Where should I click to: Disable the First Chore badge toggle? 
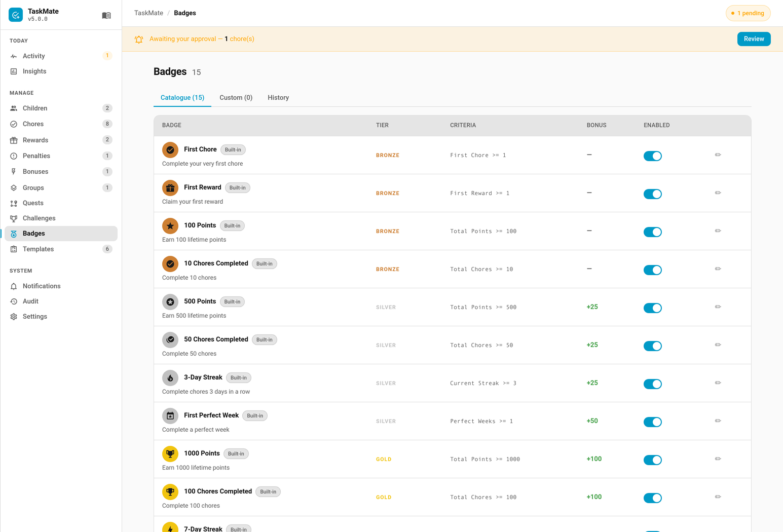(x=653, y=156)
